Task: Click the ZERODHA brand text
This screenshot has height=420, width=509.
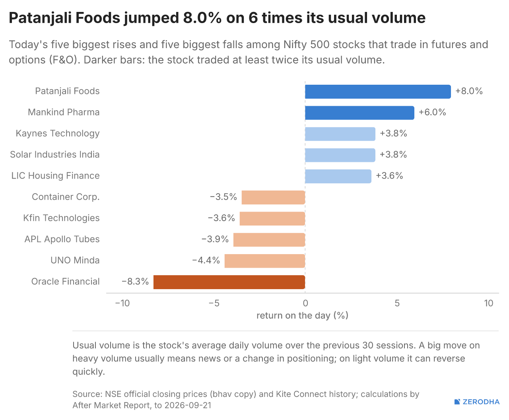Action: point(481,402)
